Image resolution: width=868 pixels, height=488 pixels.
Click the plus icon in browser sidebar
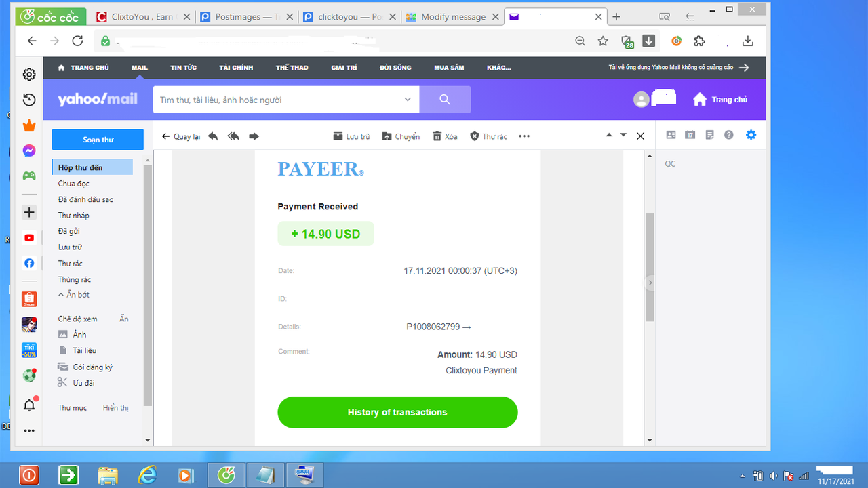(29, 213)
